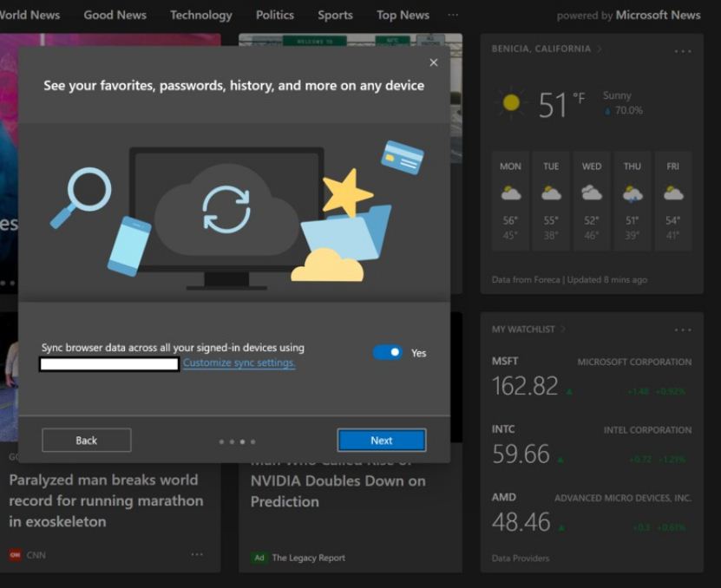Close the sync setup dialog
Screen dimensions: 721x588
point(433,62)
